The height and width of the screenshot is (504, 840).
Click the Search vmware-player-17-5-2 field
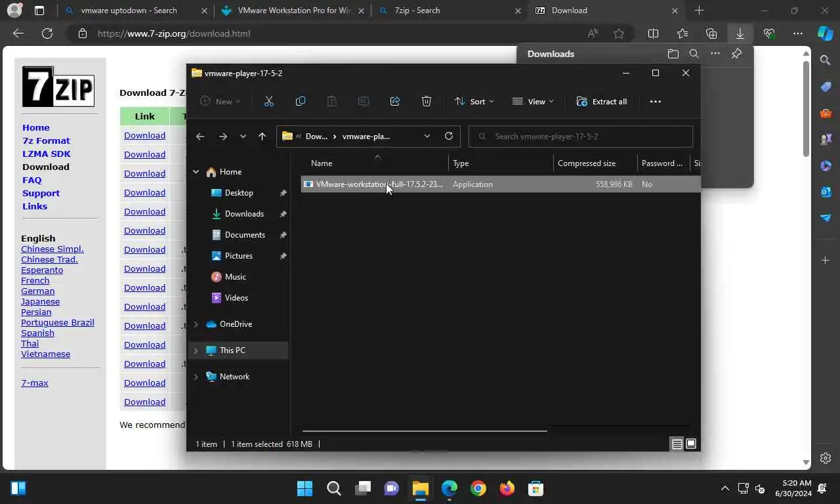(x=581, y=136)
